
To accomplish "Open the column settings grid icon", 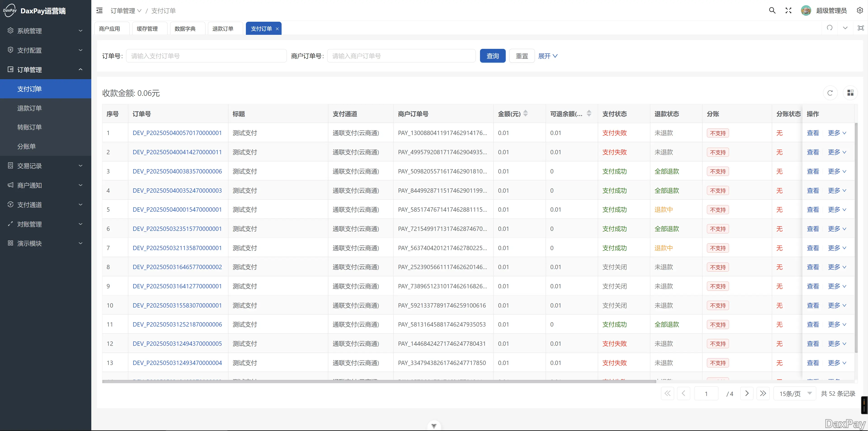I will coord(850,93).
